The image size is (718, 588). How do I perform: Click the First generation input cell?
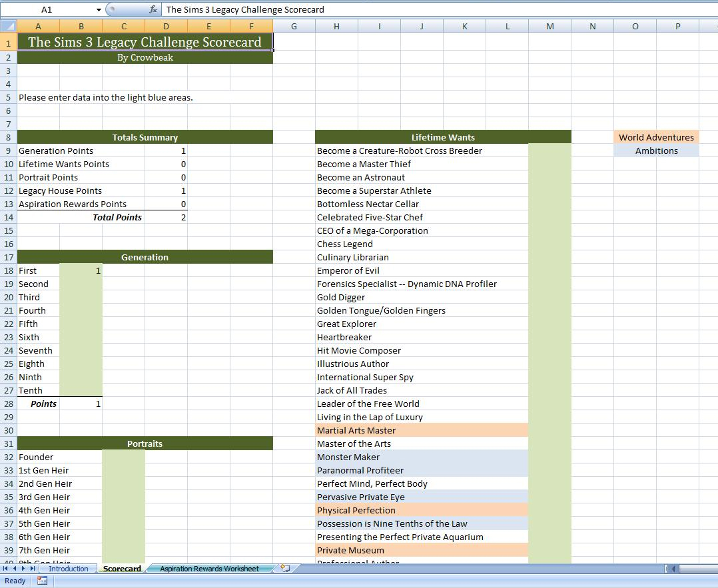81,270
